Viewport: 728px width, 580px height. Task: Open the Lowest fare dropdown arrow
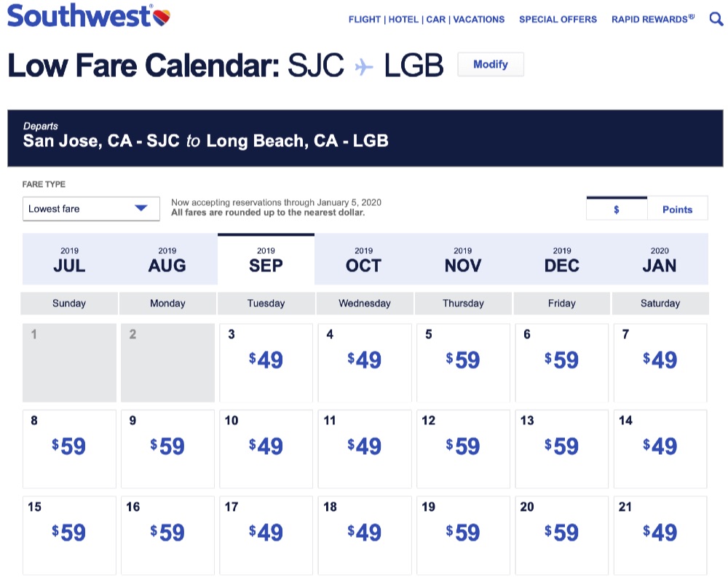[141, 209]
